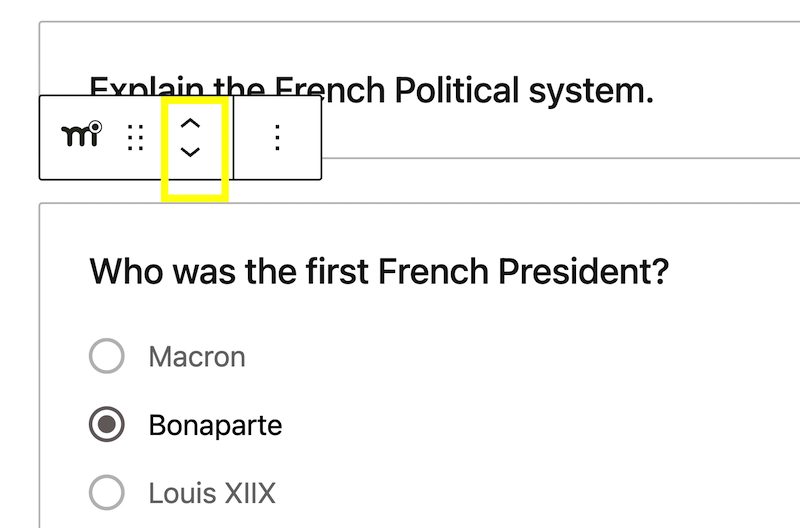Open the three-dot block options menu
Image resolution: width=800 pixels, height=528 pixels.
(x=277, y=138)
